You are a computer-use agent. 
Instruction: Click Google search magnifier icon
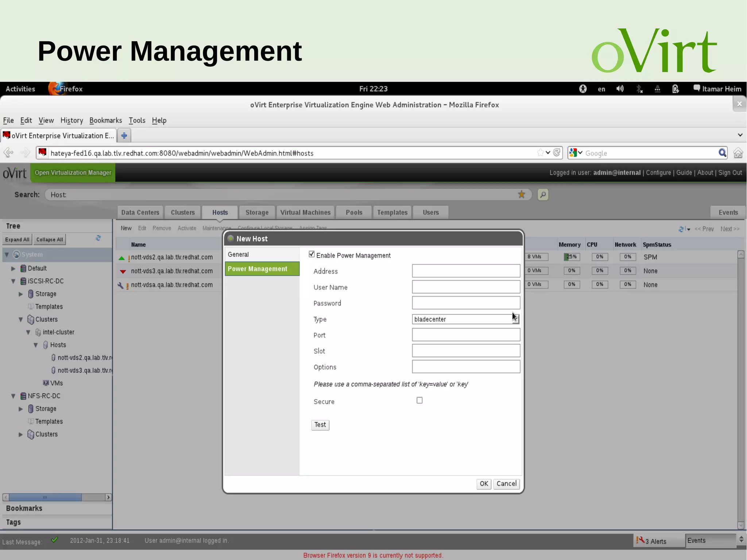pyautogui.click(x=722, y=153)
